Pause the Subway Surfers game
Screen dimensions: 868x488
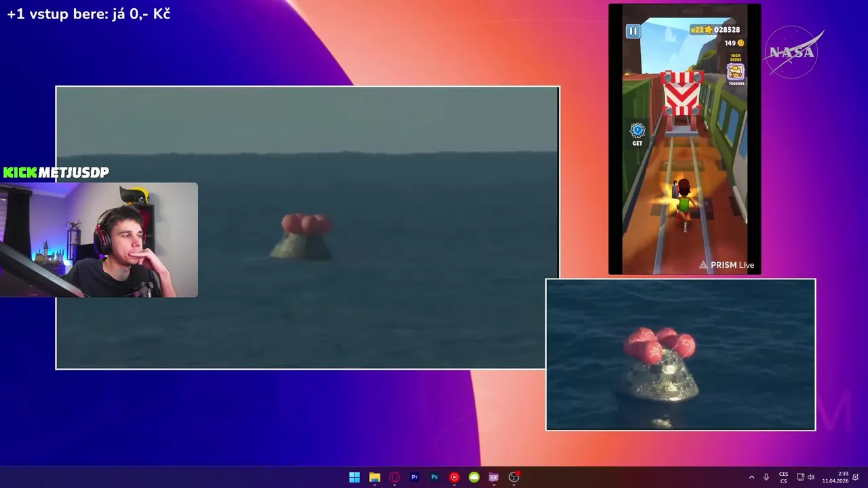pyautogui.click(x=633, y=30)
